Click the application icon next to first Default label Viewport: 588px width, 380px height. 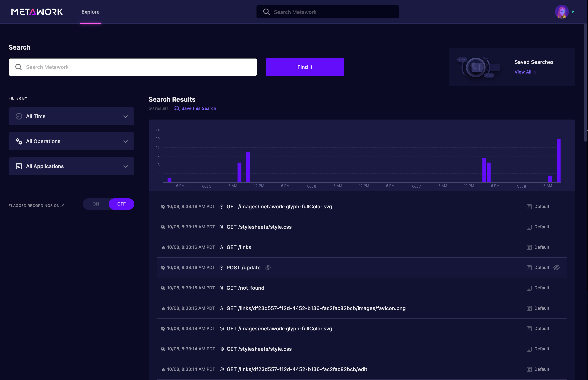click(529, 207)
